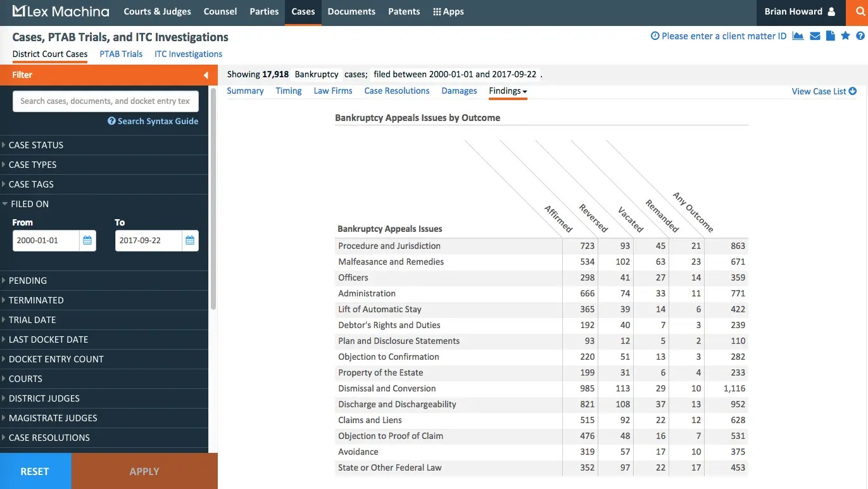The width and height of the screenshot is (868, 489).
Task: Collapse the Filter panel with the arrow
Action: click(206, 75)
